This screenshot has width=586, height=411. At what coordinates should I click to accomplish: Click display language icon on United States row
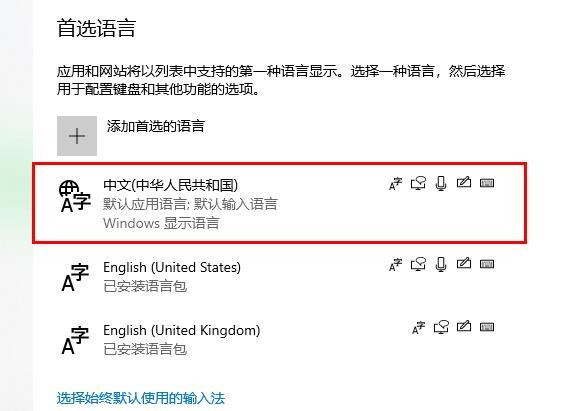coord(395,265)
